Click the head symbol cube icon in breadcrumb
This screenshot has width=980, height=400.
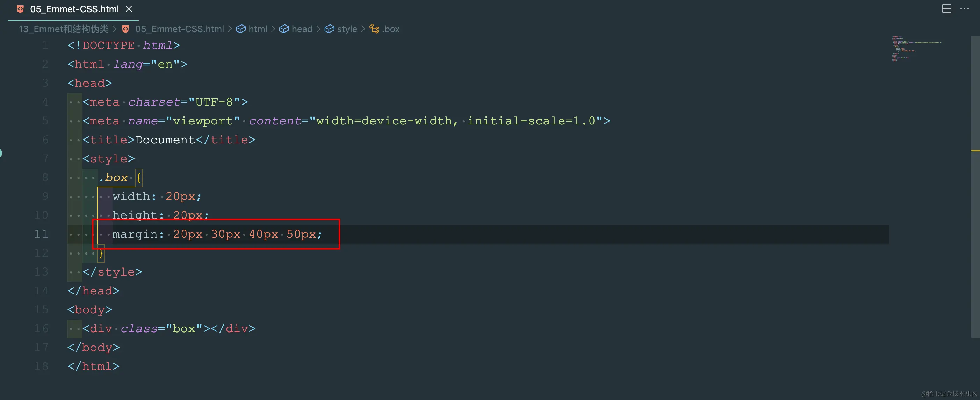[284, 29]
